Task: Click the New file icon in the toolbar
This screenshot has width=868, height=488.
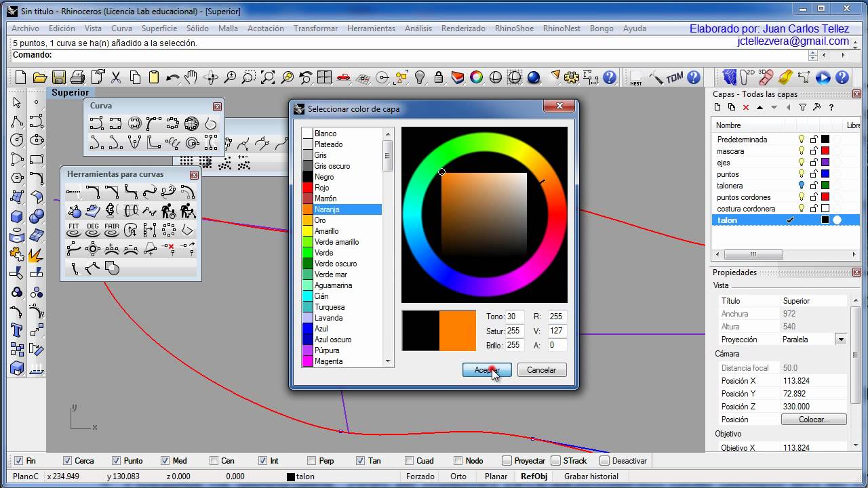Action: coord(20,77)
